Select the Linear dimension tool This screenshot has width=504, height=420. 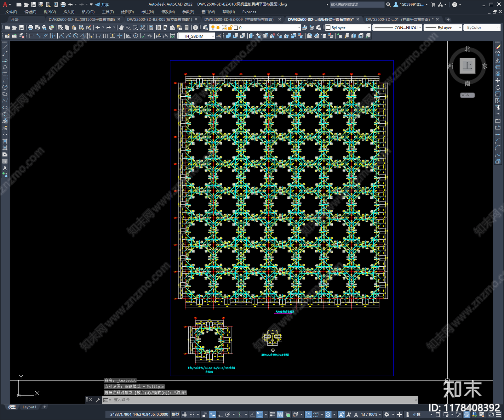click(x=31, y=36)
